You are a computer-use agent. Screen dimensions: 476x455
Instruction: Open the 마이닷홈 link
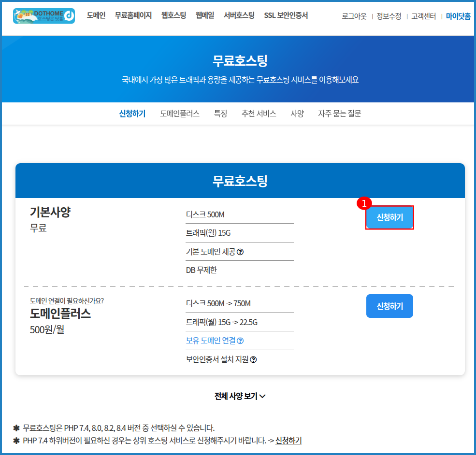click(x=458, y=16)
